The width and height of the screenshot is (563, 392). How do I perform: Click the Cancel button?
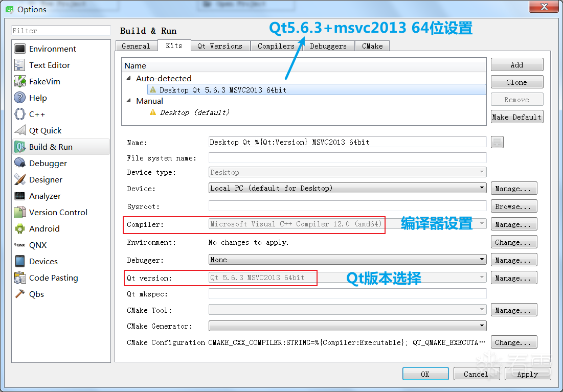coord(476,374)
